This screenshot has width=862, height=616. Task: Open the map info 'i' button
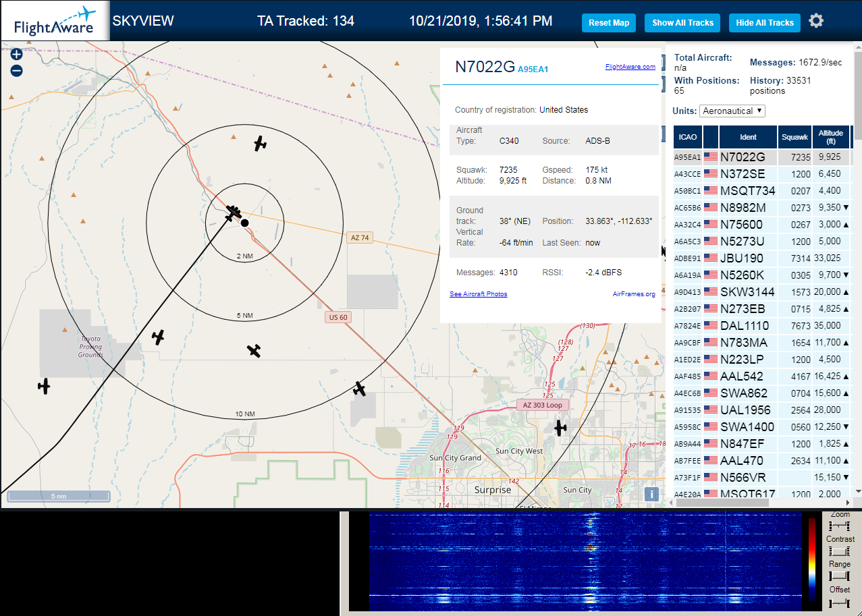point(651,494)
